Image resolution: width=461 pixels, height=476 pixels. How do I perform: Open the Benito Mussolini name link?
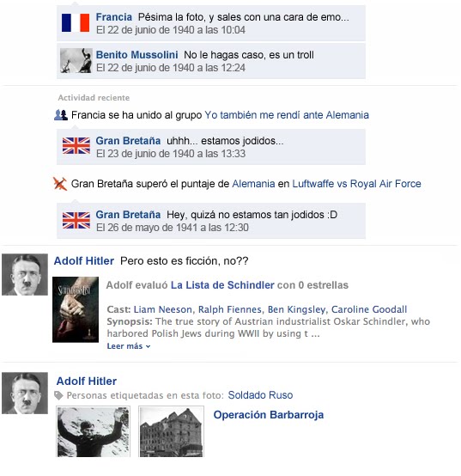tap(136, 55)
